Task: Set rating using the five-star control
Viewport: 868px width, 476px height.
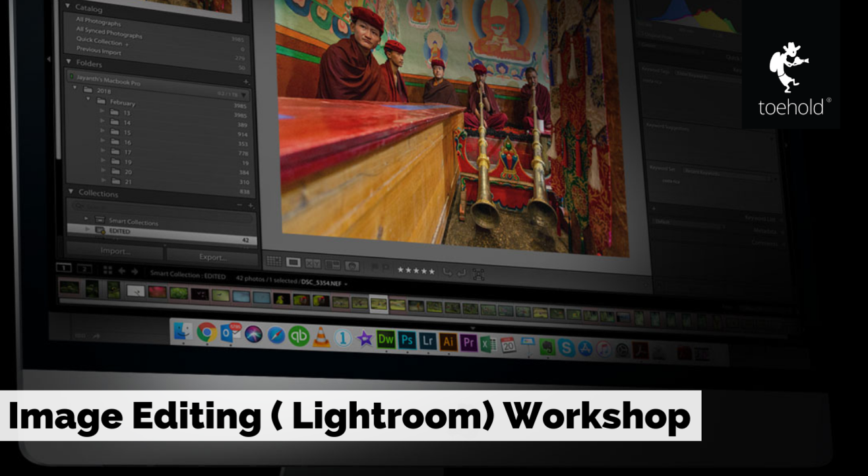Action: [416, 270]
